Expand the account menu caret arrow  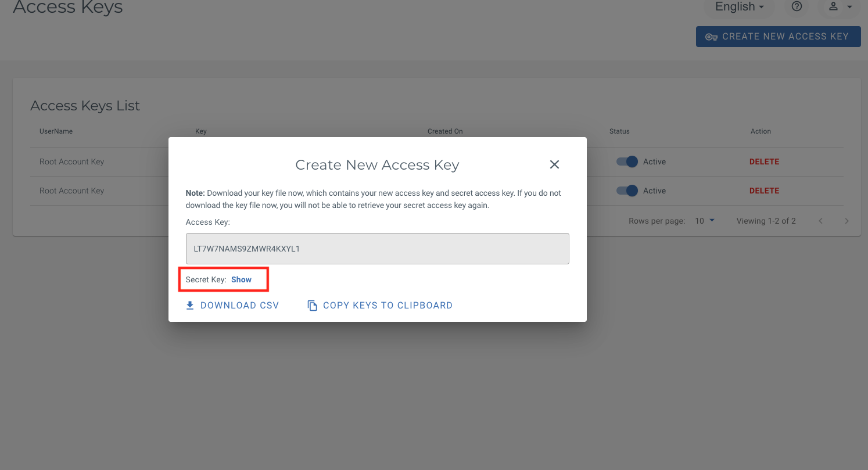[849, 7]
